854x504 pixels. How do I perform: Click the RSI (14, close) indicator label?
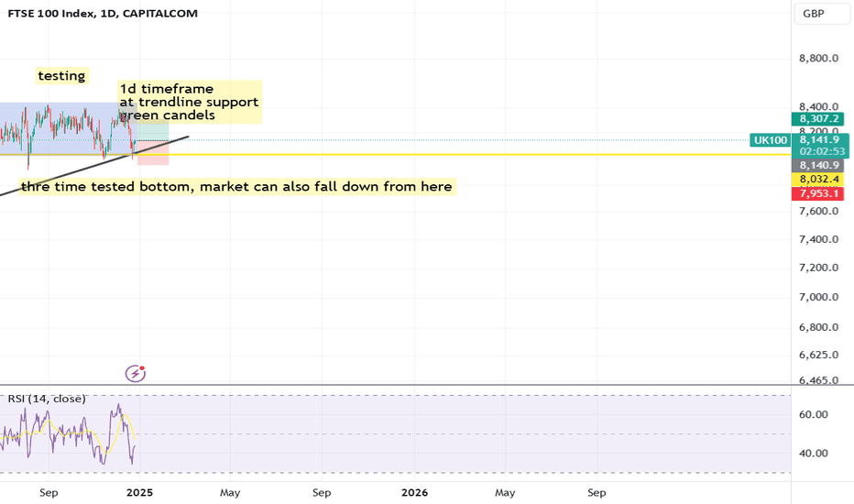47,399
